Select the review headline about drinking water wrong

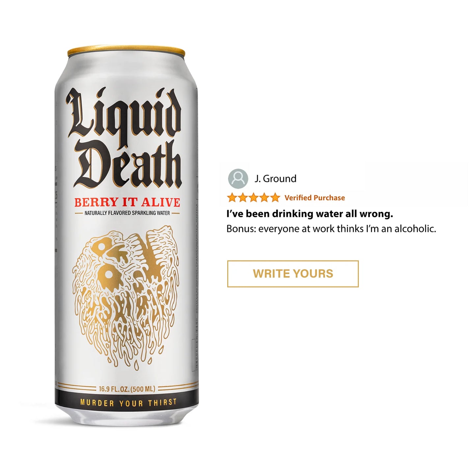[310, 214]
